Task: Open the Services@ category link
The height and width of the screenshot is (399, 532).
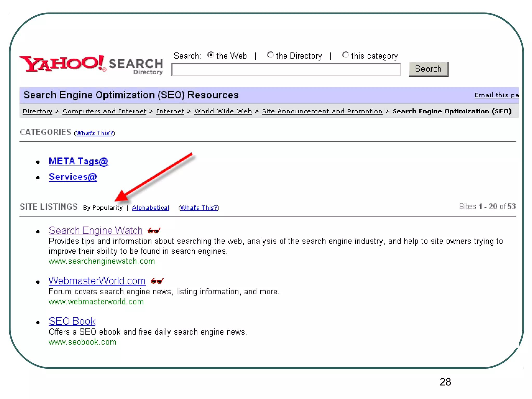Action: [73, 177]
